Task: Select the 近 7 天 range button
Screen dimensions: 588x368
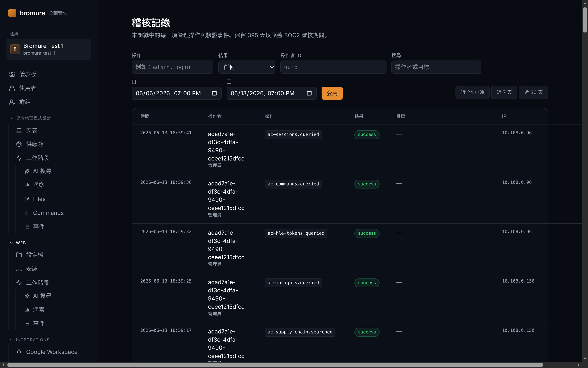Action: 504,92
